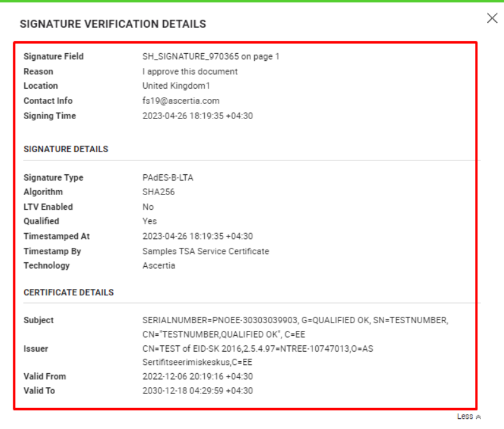This screenshot has width=504, height=429.
Task: Click the Signing Time value
Action: [x=197, y=116]
